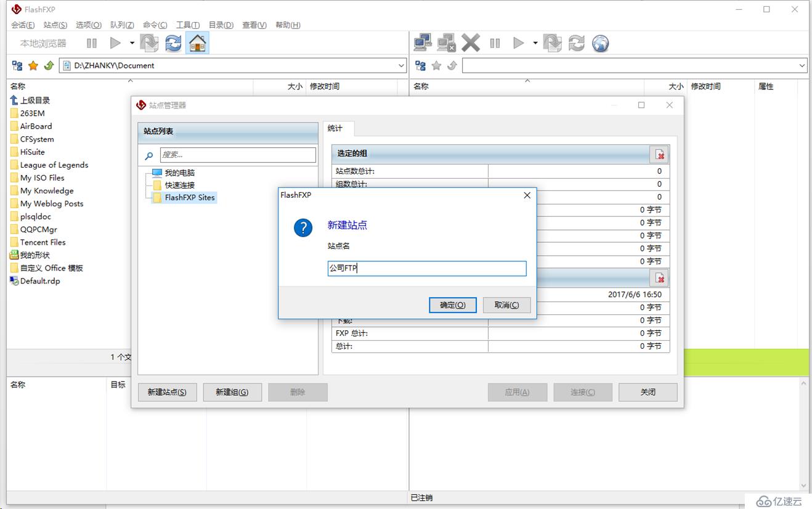Open the 站点(S) menu
This screenshot has width=812, height=509.
coord(55,25)
